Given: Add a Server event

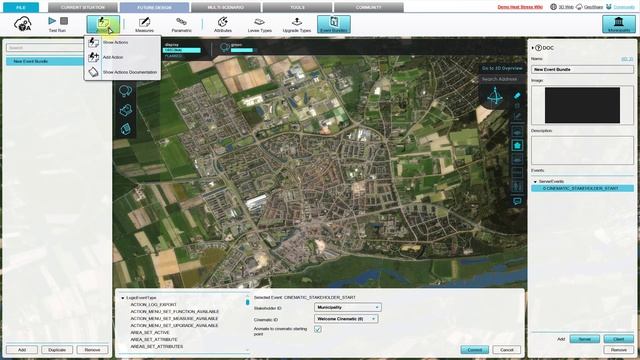Looking at the screenshot, I should [x=584, y=339].
